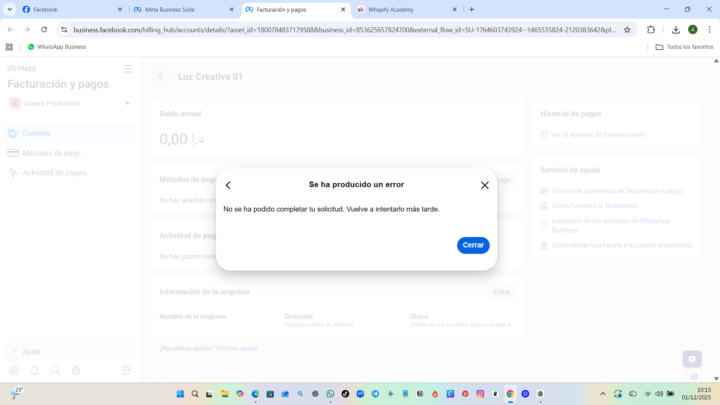The image size is (720, 405).
Task: Open the sidebar bug report icon
Action: coord(76,370)
